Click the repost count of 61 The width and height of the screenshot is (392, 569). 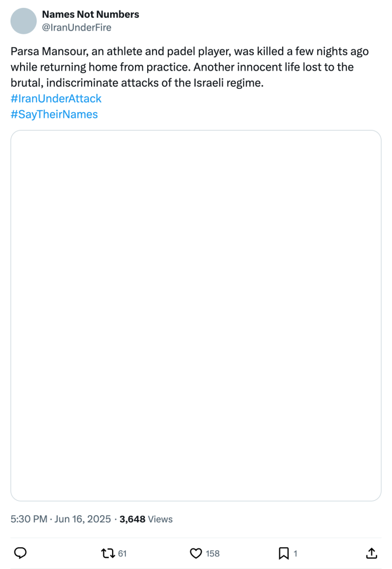[x=123, y=553]
